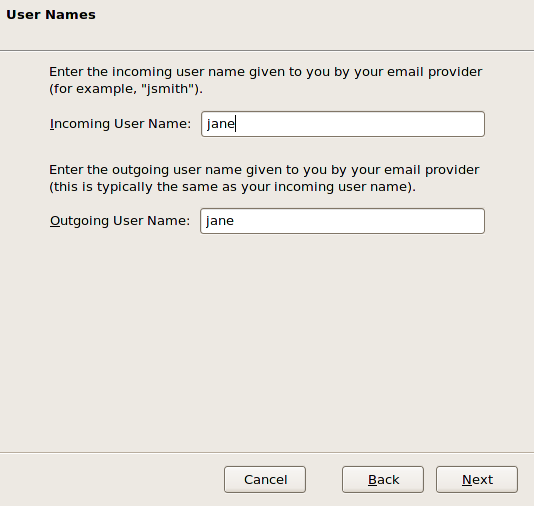Click "typically the same" hint line

point(232,187)
